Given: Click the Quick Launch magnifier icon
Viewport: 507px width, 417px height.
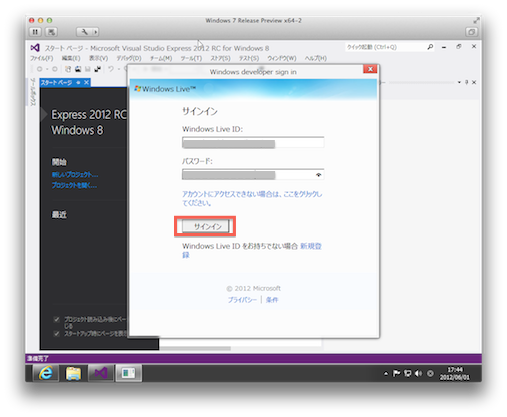Looking at the screenshot, I should [x=430, y=47].
